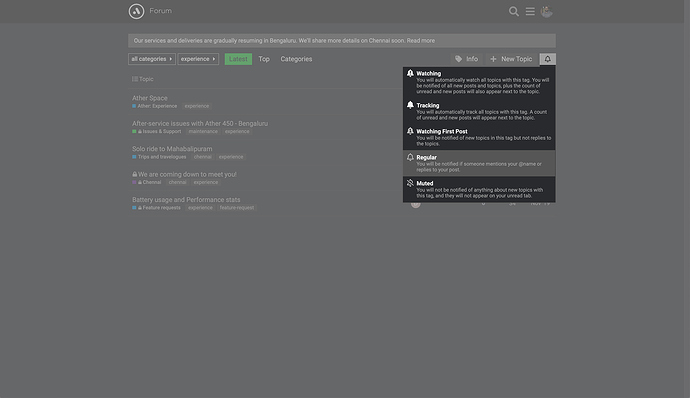Select the Watching notification level
690x398 pixels.
[x=479, y=82]
